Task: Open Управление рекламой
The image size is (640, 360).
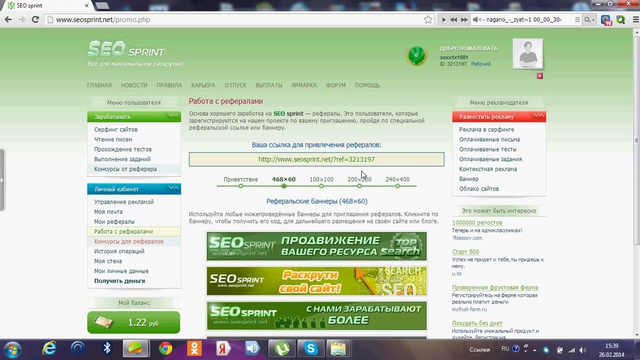Action: pos(124,202)
